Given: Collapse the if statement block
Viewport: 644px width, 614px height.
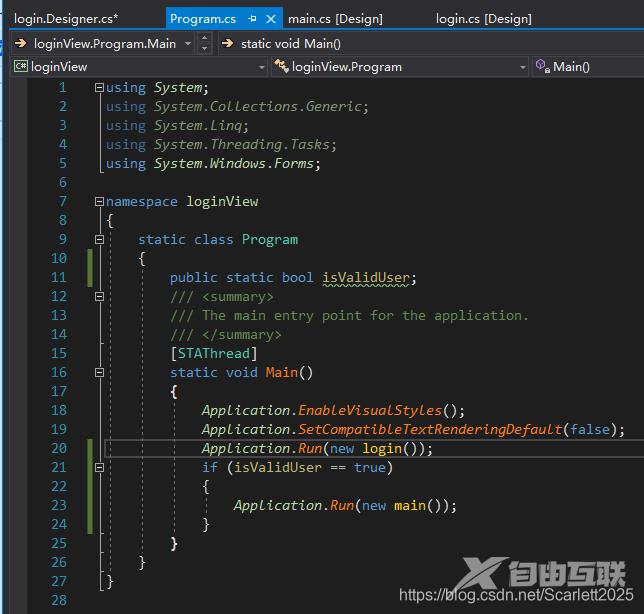Looking at the screenshot, I should [x=99, y=467].
